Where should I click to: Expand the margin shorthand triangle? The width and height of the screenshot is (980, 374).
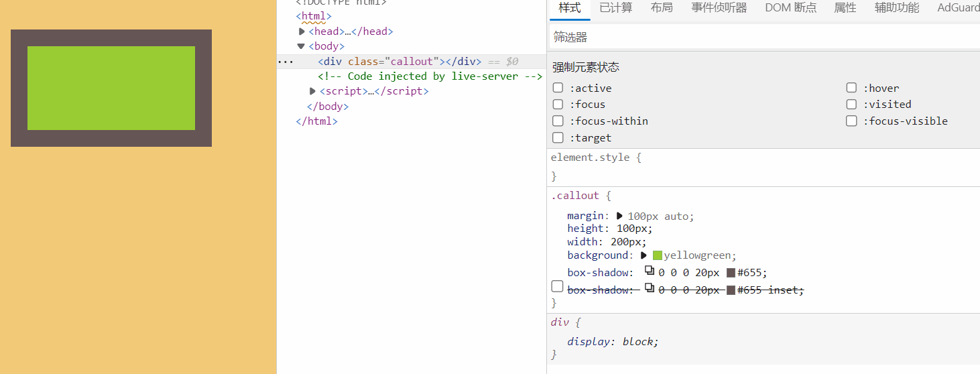click(619, 216)
